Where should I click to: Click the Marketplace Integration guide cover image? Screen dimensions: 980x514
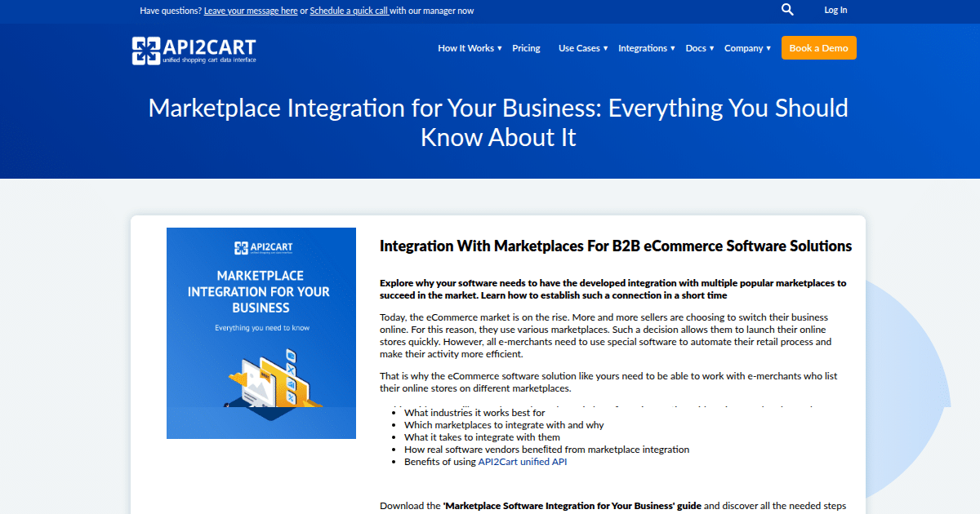pyautogui.click(x=261, y=333)
